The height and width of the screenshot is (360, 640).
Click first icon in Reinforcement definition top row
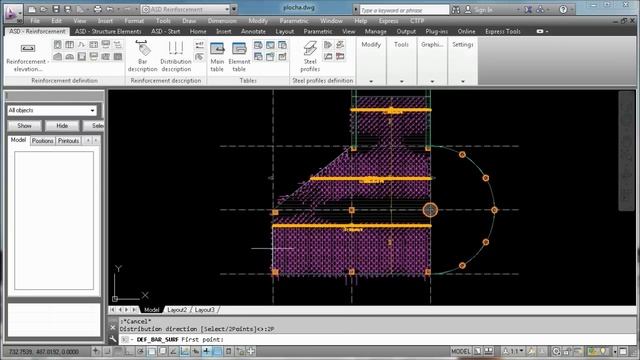click(x=58, y=44)
